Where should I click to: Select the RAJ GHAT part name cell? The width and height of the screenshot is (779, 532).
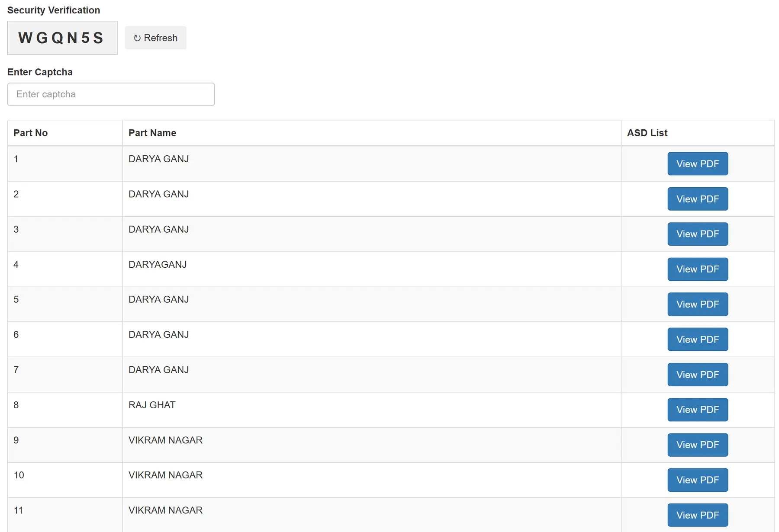(372, 410)
